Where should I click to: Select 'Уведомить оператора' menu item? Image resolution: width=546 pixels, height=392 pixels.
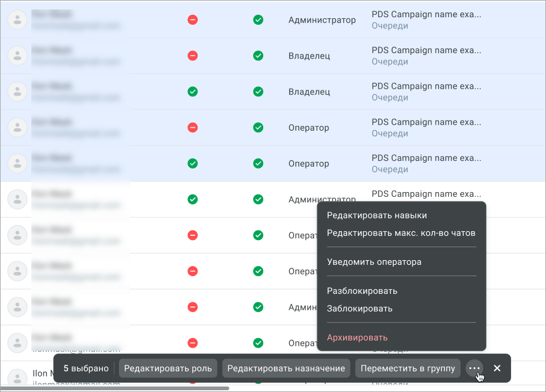(x=374, y=262)
